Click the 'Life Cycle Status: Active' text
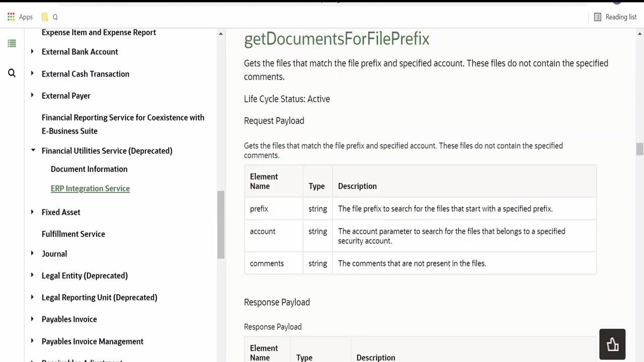 point(287,99)
